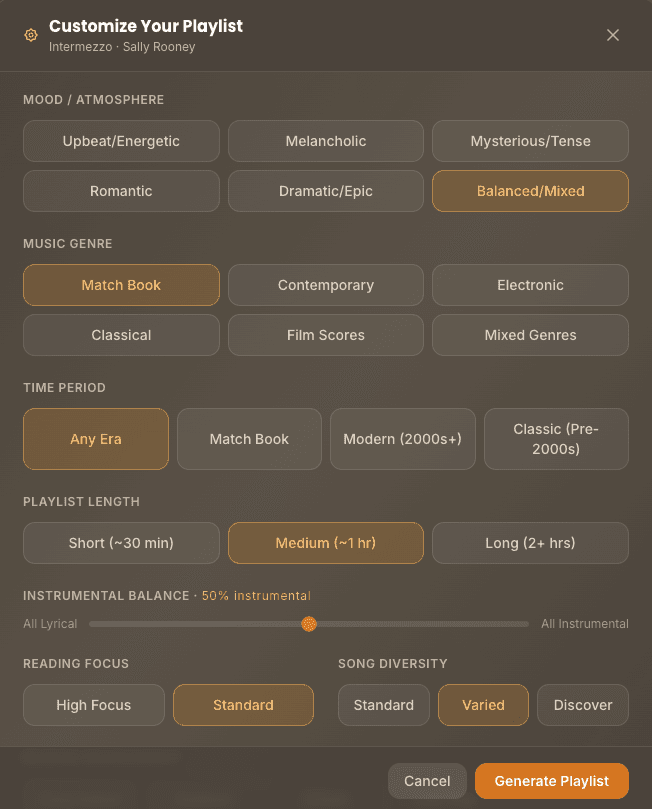Viewport: 652px width, 809px height.
Task: Select the Contemporary music genre
Action: click(x=325, y=285)
